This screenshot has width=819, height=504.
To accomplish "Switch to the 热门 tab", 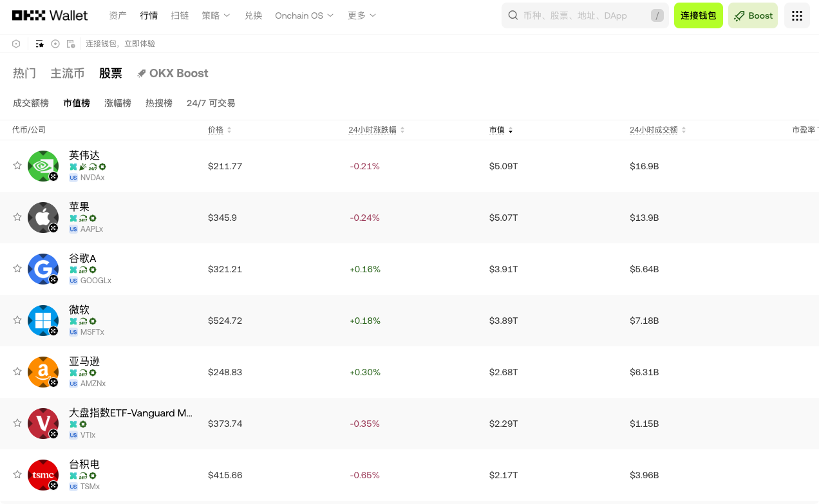I will 24,73.
